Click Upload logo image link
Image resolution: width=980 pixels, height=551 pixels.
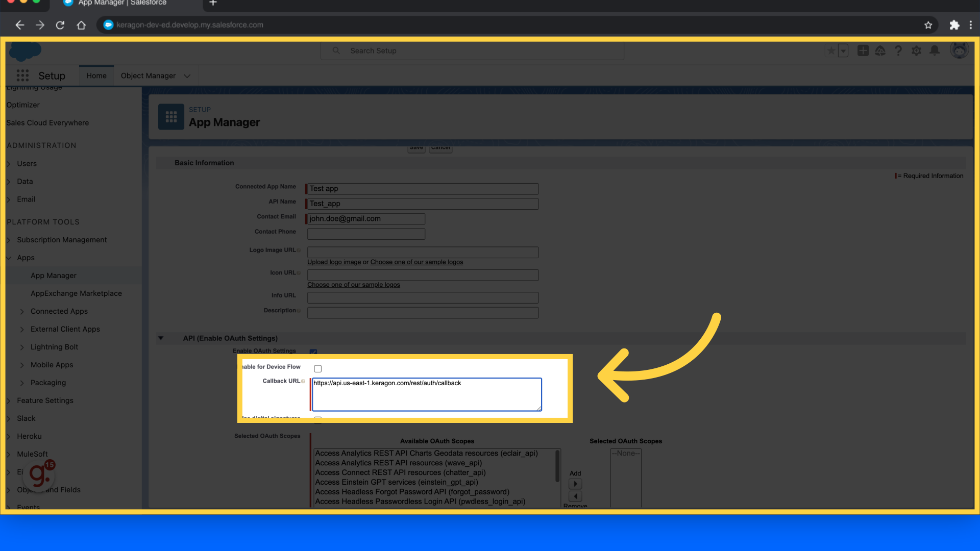tap(334, 262)
